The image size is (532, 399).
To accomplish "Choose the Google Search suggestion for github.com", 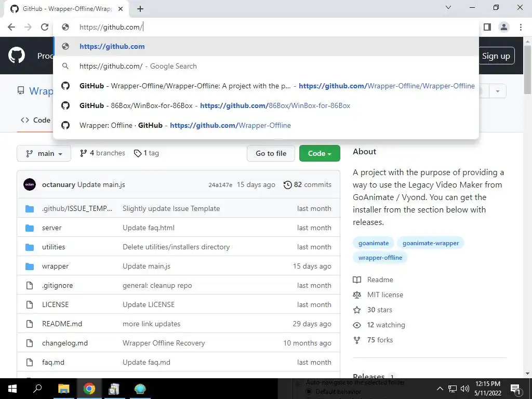I will click(x=266, y=66).
